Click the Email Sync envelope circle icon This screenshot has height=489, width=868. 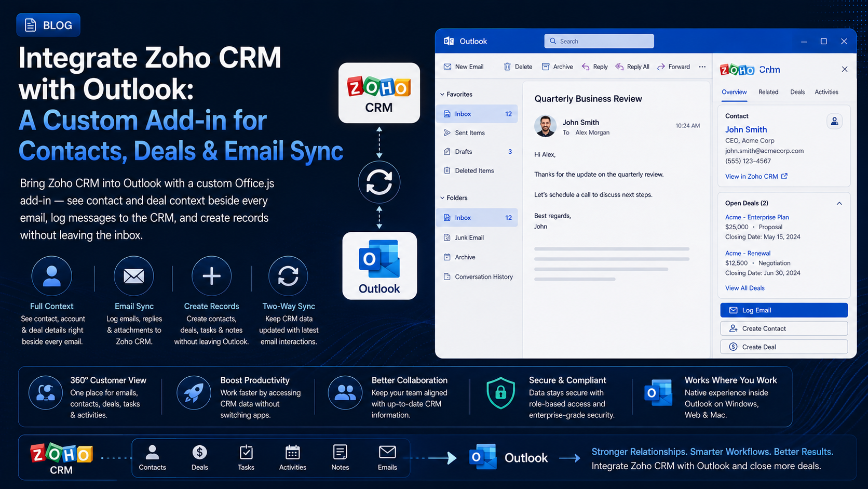pyautogui.click(x=134, y=276)
